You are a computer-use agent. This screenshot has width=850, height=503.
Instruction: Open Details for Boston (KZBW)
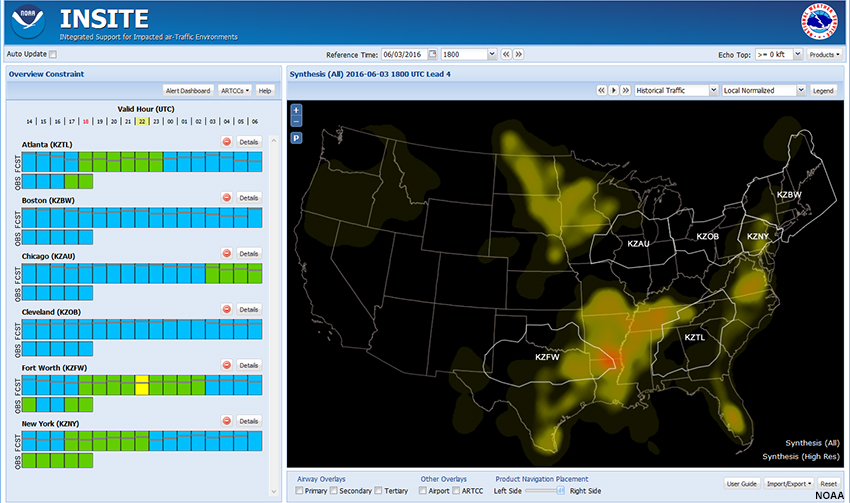tap(249, 198)
